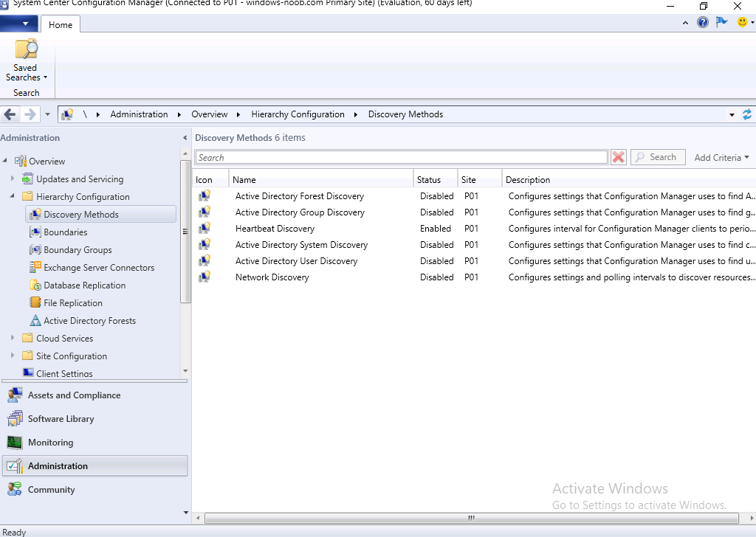Click the Disabled status of Network Discovery
756x537 pixels.
coord(437,277)
